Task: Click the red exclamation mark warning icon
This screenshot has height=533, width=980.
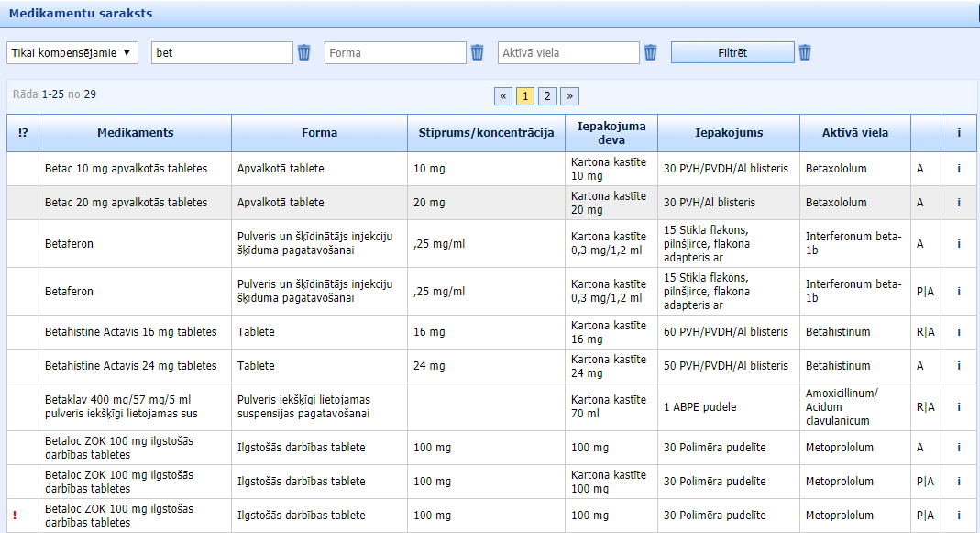Action: [x=16, y=516]
